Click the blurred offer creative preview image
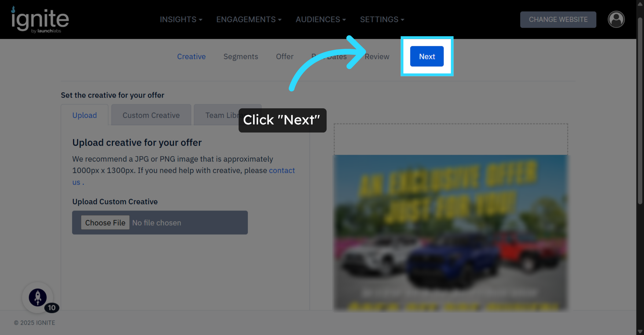Viewport: 644px width, 335px height. [x=451, y=233]
